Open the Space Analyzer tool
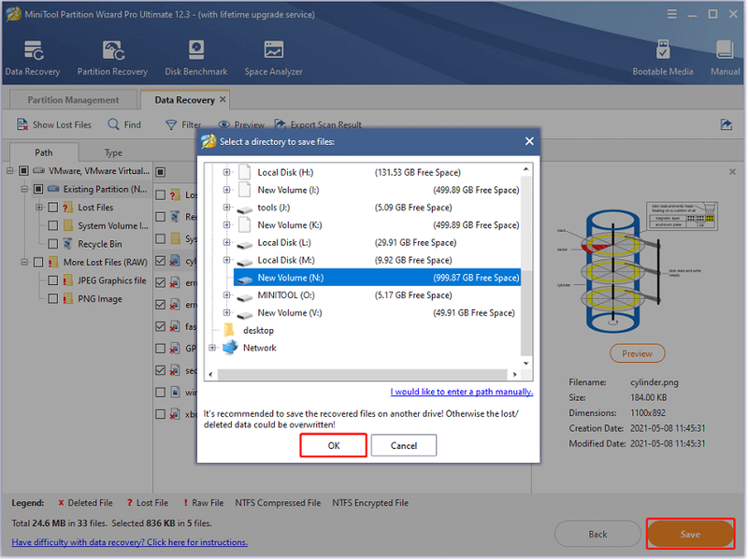 [273, 50]
